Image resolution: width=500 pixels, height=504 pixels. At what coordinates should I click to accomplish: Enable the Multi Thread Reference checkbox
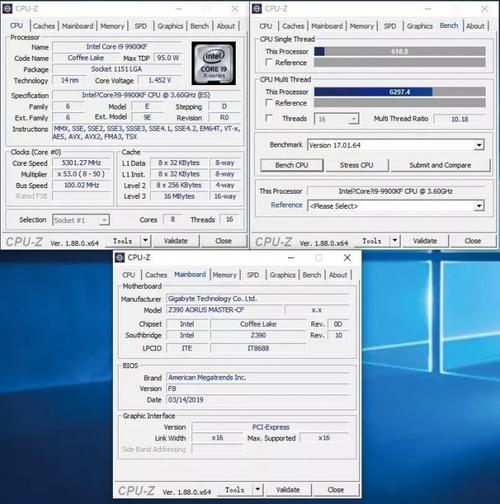[x=269, y=102]
